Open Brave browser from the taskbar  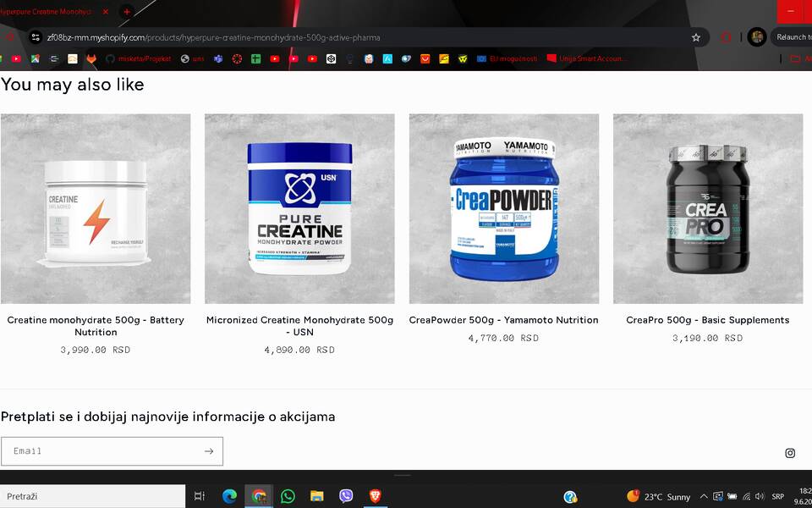point(375,496)
